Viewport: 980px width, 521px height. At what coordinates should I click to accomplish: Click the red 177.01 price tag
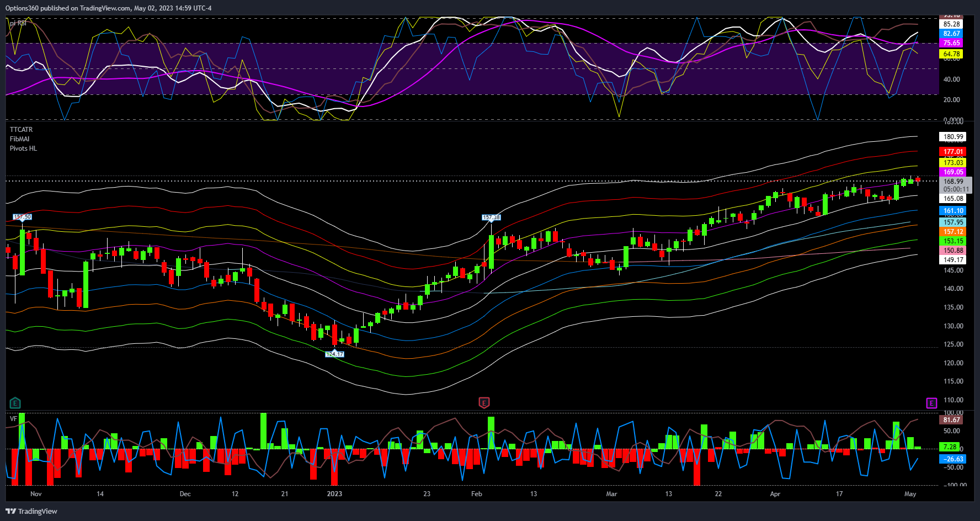pos(953,152)
